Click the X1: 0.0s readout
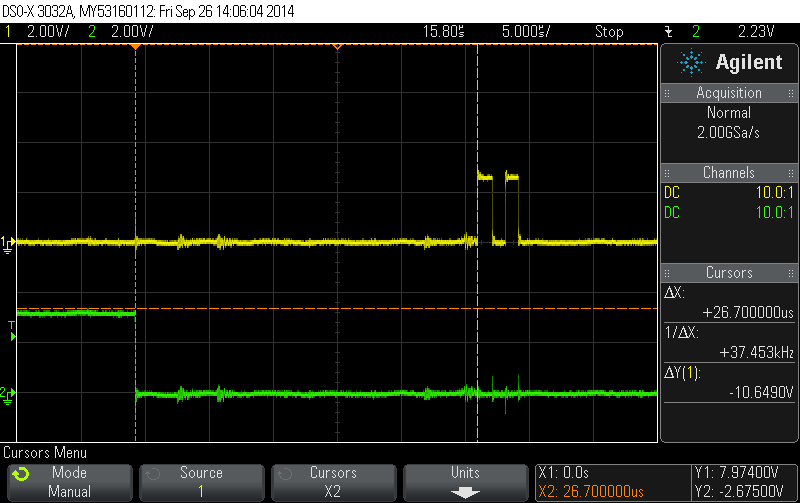800x503 pixels. [564, 472]
